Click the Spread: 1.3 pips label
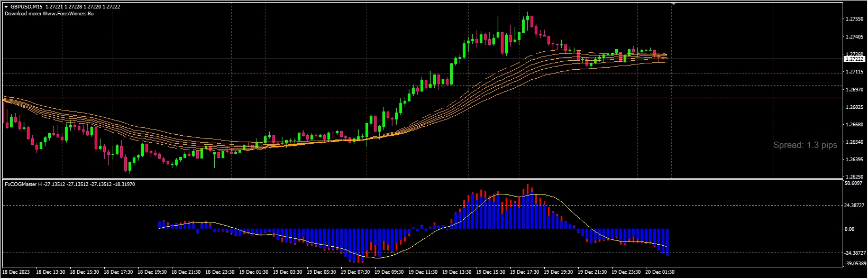Screen dimensions: 868x279 point(805,145)
